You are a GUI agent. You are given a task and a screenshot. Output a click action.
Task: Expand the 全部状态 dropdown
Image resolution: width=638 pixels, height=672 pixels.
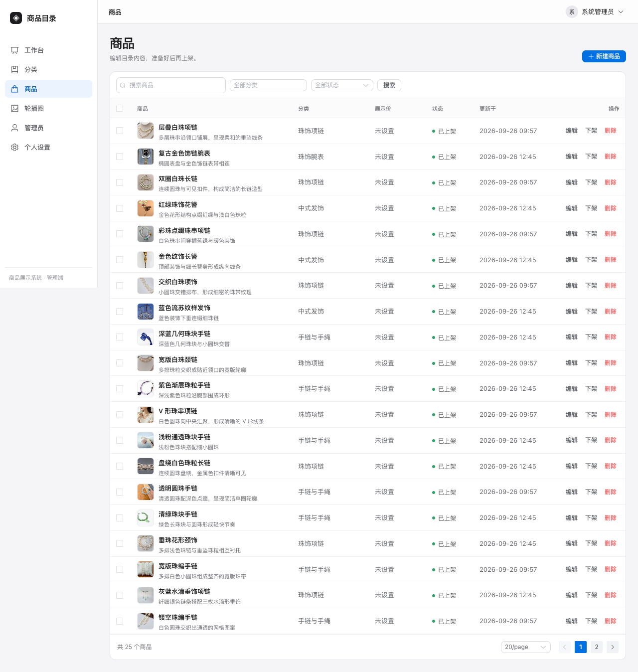(342, 85)
